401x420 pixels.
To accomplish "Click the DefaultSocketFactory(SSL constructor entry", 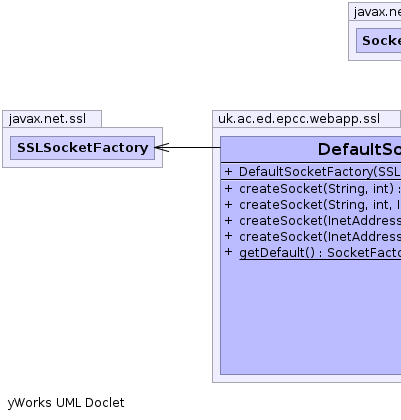I will click(x=320, y=172).
